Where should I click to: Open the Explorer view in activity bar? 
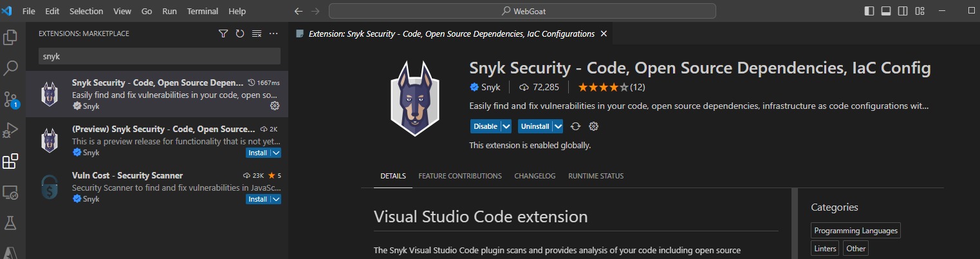pos(10,37)
